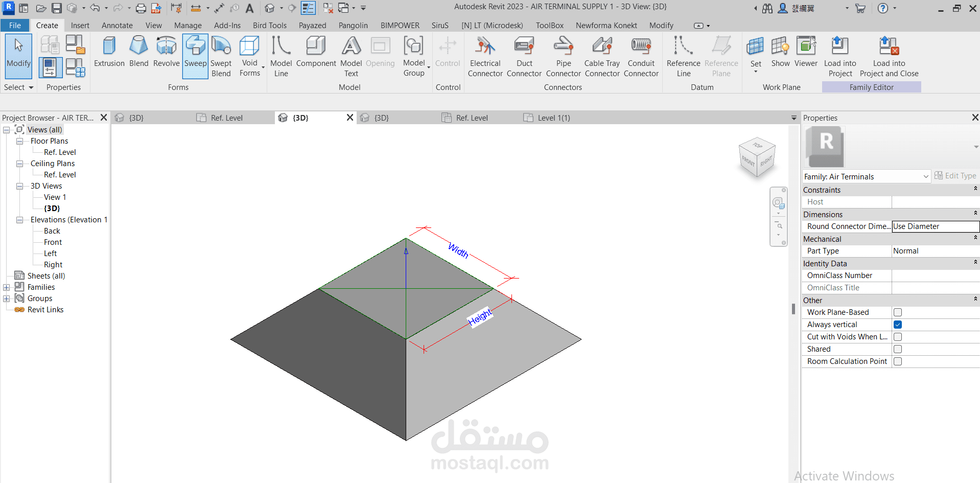Viewport: 980px width, 483px height.
Task: Switch to the Insert ribbon tab
Action: (80, 25)
